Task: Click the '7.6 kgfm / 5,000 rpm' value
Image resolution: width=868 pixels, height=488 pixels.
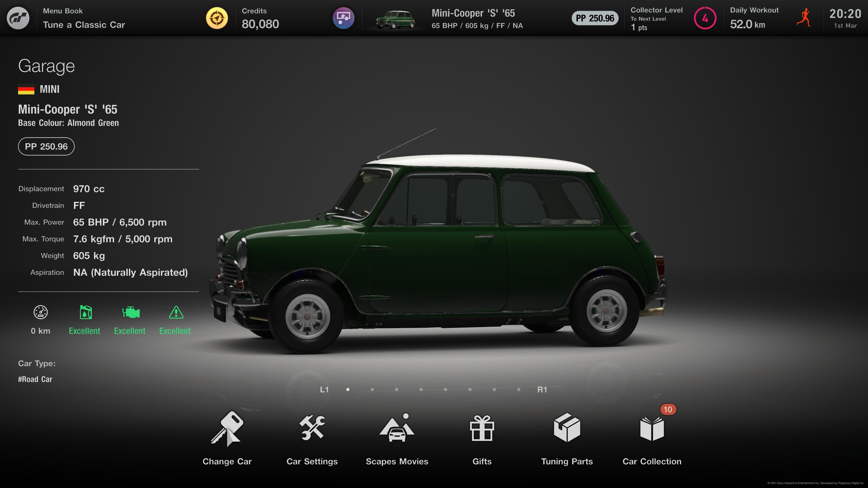Action: click(x=123, y=239)
